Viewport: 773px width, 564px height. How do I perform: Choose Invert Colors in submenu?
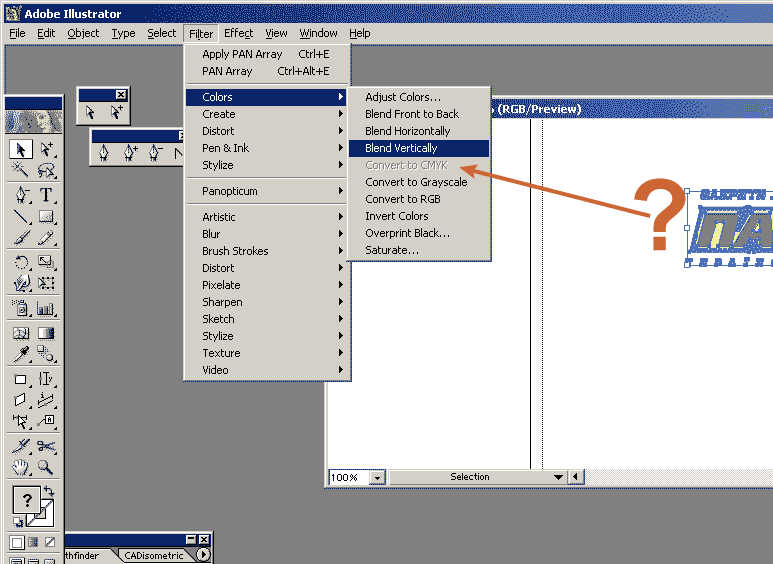[419, 216]
